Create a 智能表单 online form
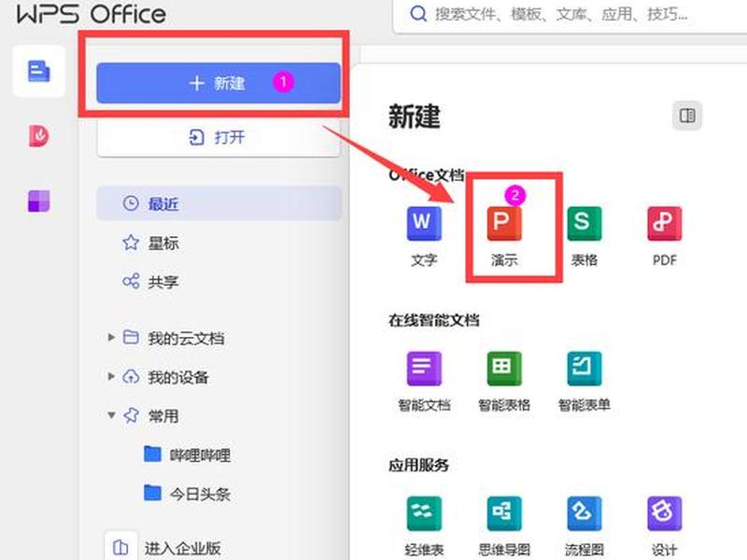The width and height of the screenshot is (747, 560). pos(585,382)
